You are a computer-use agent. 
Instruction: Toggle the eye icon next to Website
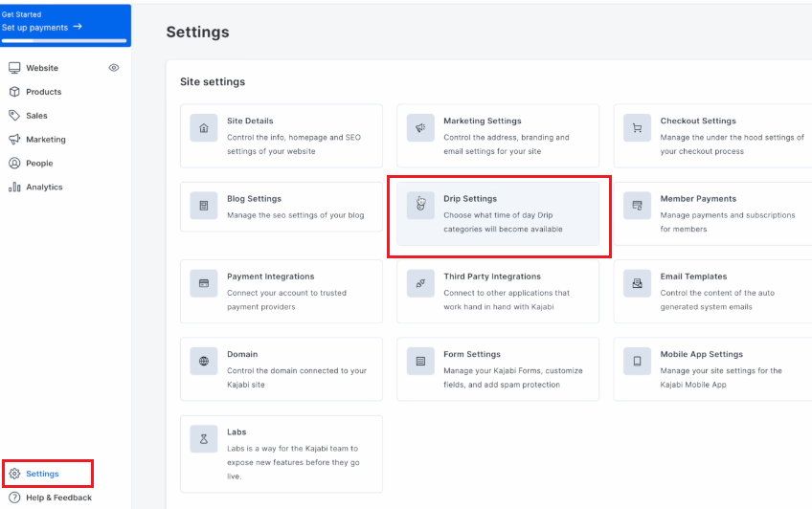tap(114, 68)
